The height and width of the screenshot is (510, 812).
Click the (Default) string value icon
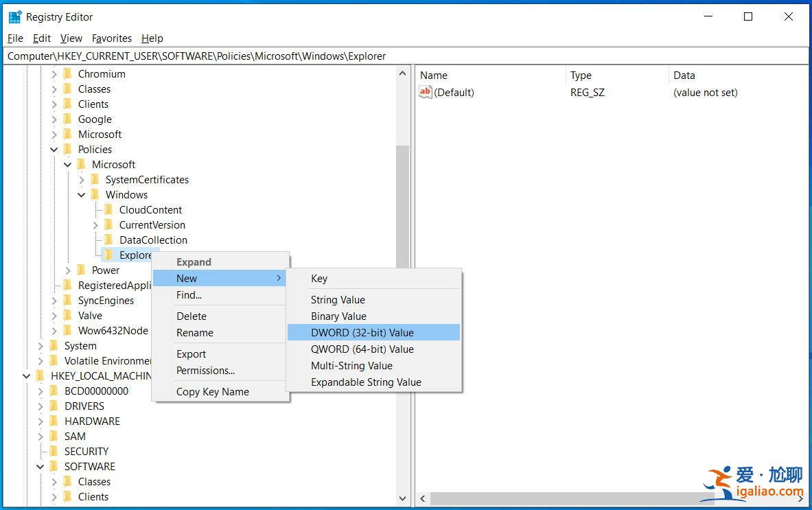[426, 93]
